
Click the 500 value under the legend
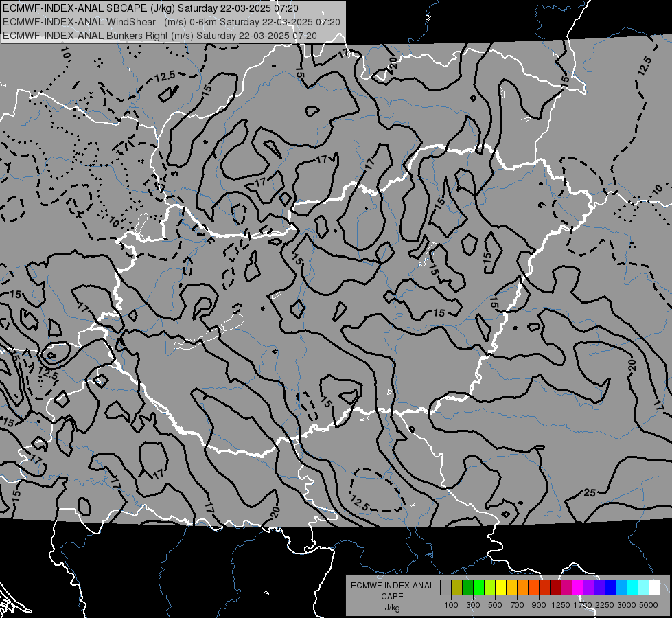[495, 605]
